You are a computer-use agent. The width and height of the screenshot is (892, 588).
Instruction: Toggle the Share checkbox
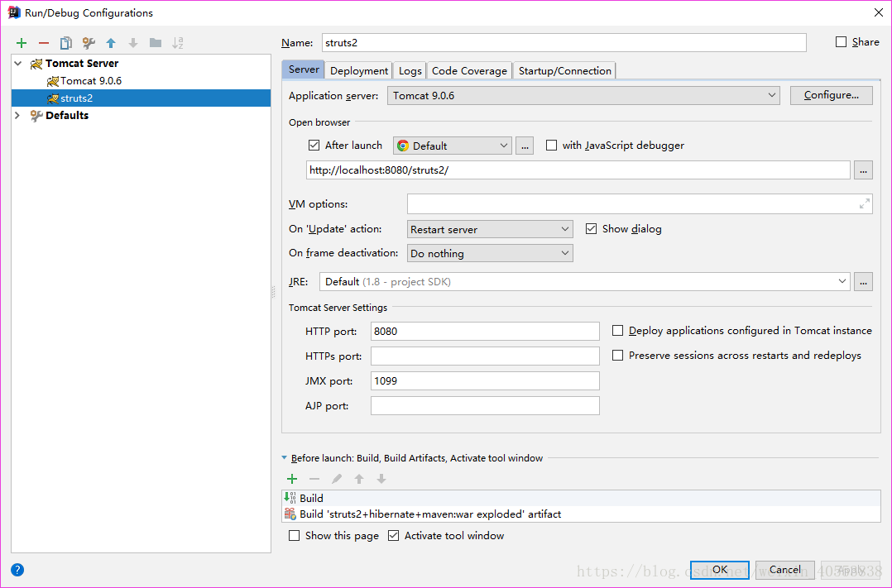click(841, 41)
